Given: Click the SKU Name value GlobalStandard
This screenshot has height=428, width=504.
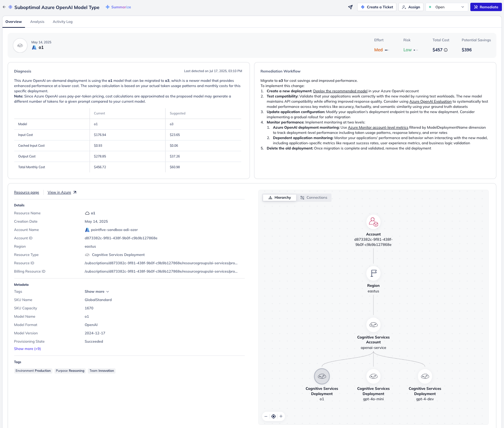Looking at the screenshot, I should [98, 300].
